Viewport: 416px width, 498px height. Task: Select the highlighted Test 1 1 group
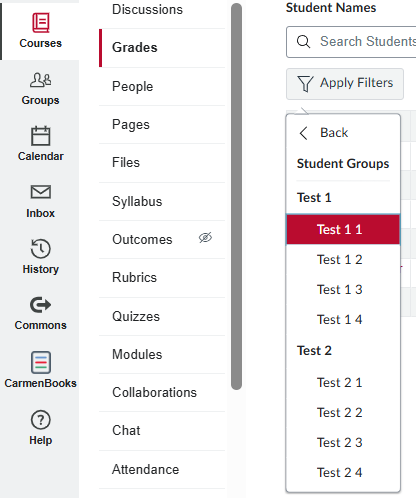[x=343, y=230]
